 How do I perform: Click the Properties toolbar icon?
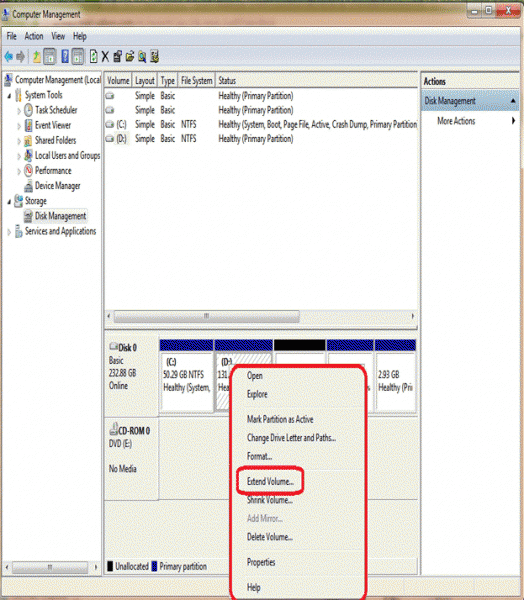click(x=118, y=57)
